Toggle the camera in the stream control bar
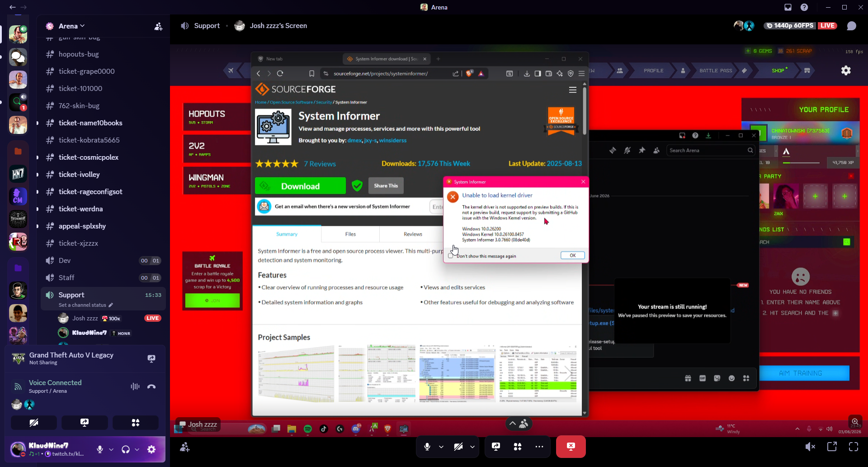The width and height of the screenshot is (868, 467). point(458,447)
